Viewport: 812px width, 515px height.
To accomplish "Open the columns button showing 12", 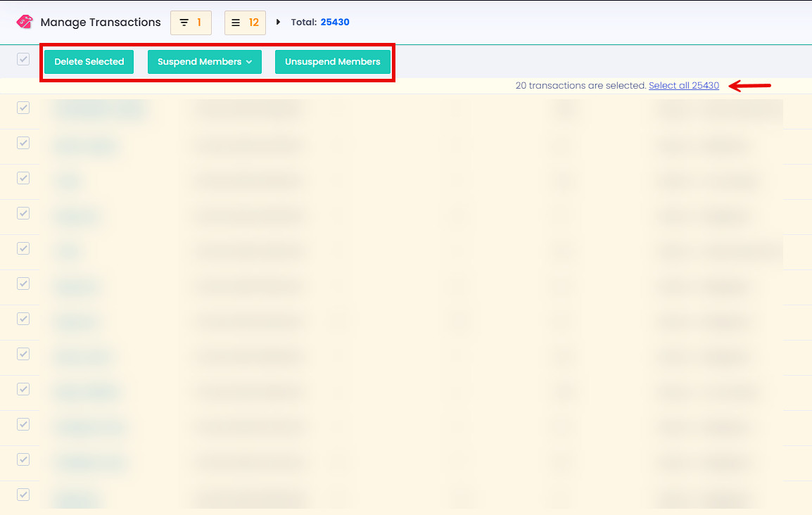I will [245, 23].
